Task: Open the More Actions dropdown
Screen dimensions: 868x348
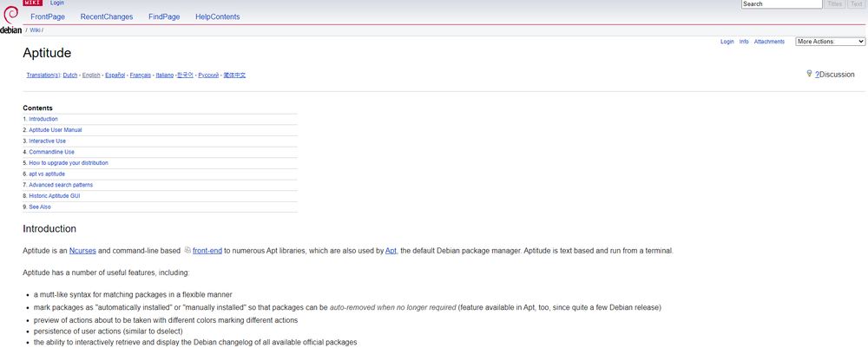Action: tap(831, 42)
